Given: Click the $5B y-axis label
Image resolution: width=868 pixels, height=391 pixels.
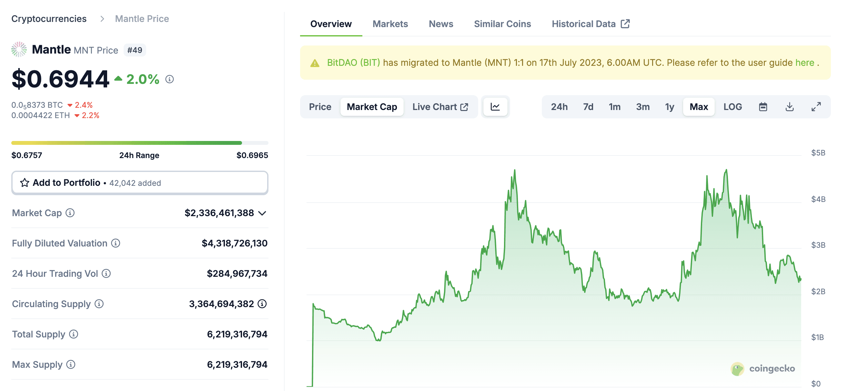Looking at the screenshot, I should [x=818, y=153].
